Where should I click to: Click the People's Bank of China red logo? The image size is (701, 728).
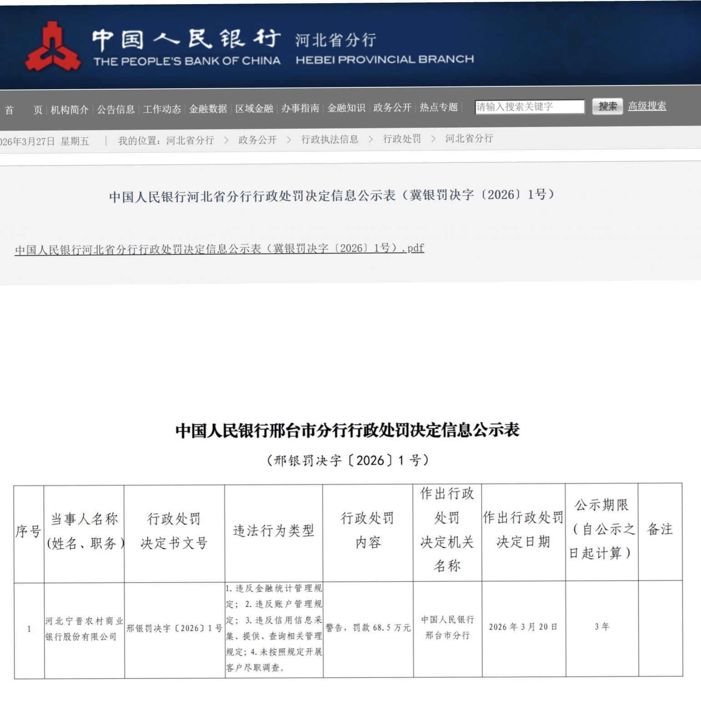53,47
